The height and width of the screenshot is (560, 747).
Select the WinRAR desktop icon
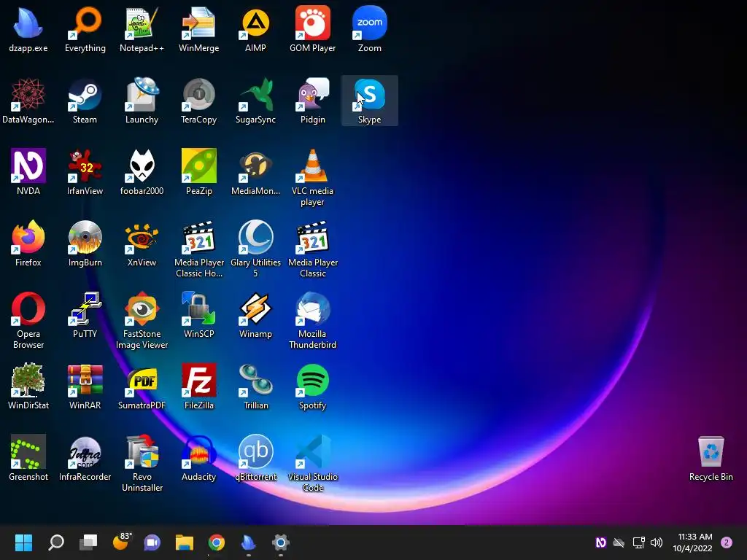[85, 386]
